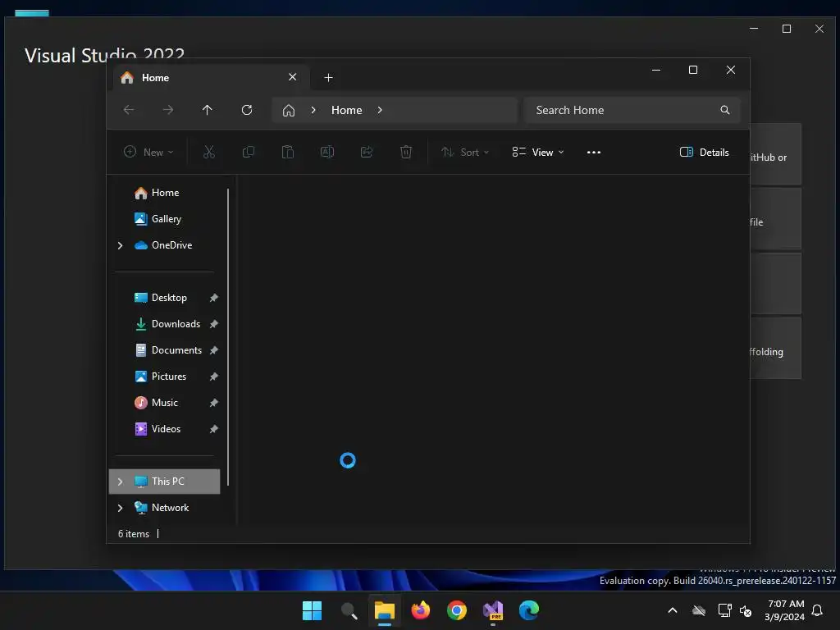Viewport: 840px width, 630px height.
Task: Add a new File Explorer tab
Action: (x=328, y=78)
